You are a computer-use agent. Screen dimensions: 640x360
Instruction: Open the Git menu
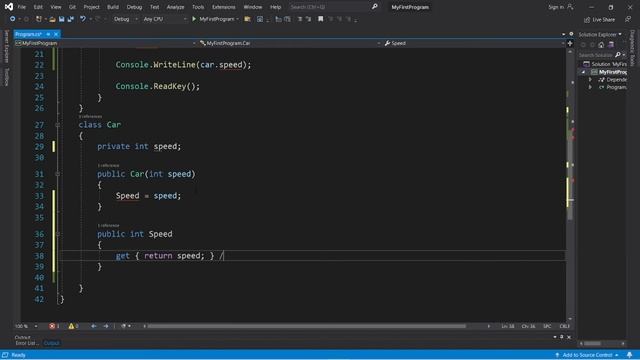click(x=72, y=7)
